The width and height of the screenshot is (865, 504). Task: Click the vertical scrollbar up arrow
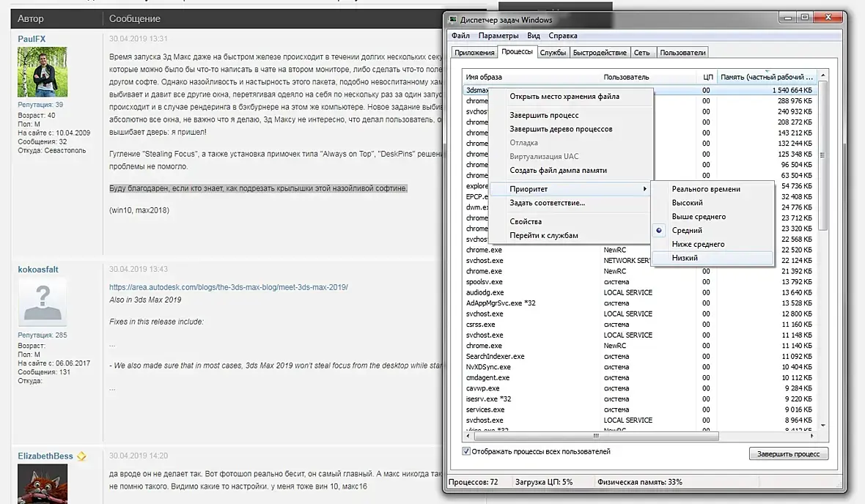(823, 75)
